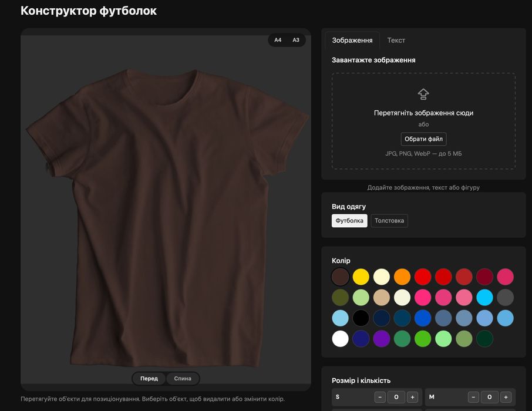Show the front view with Перед
Image resolution: width=532 pixels, height=411 pixels.
[x=149, y=379]
